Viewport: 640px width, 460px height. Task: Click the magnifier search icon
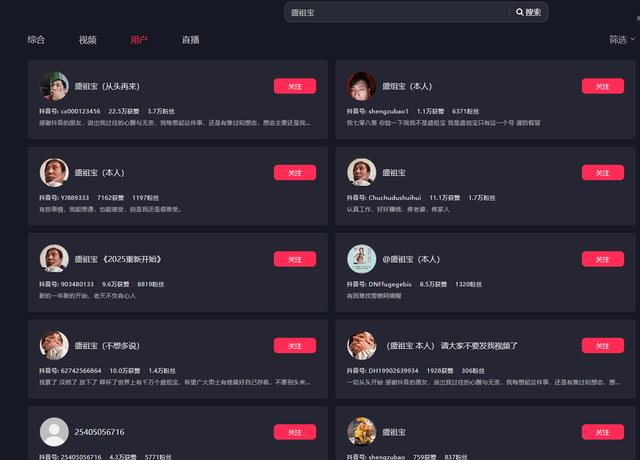click(x=520, y=12)
